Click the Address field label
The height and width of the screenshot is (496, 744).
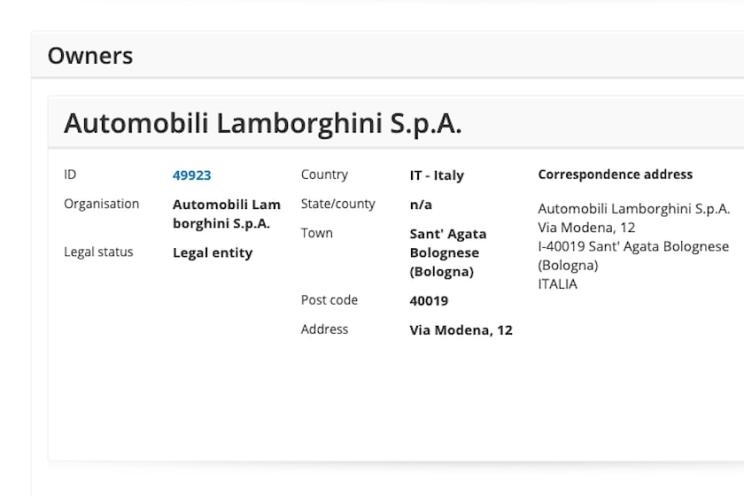[x=324, y=329]
